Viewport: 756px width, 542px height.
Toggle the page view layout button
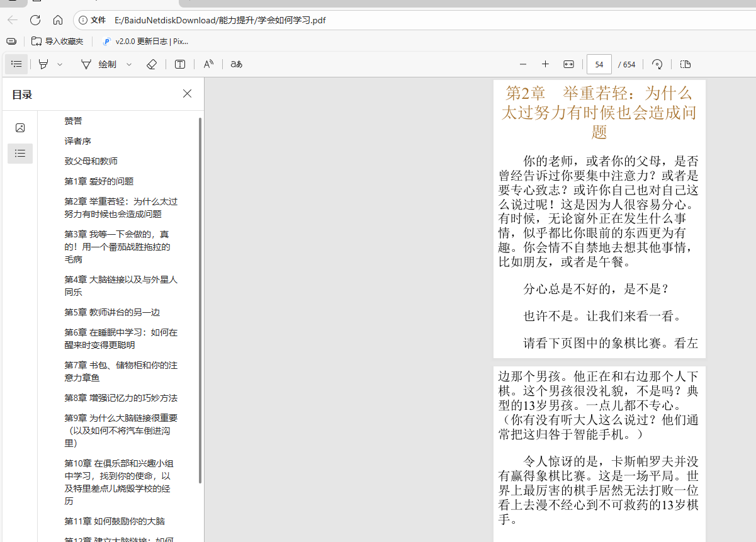(x=685, y=64)
